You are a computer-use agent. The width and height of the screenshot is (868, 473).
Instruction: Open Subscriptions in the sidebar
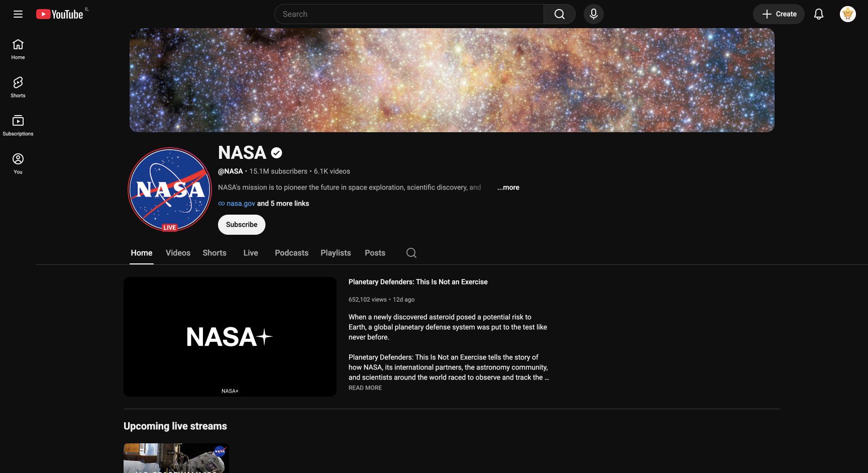(x=18, y=126)
